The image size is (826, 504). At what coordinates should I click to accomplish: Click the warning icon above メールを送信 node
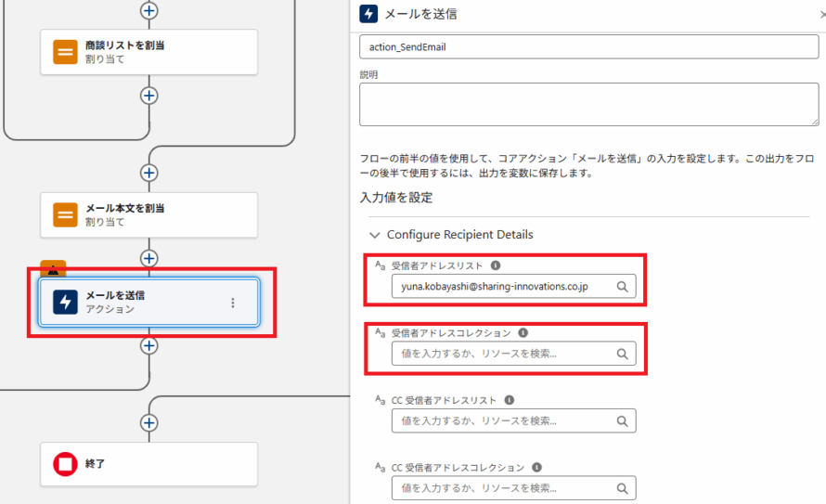(x=54, y=269)
